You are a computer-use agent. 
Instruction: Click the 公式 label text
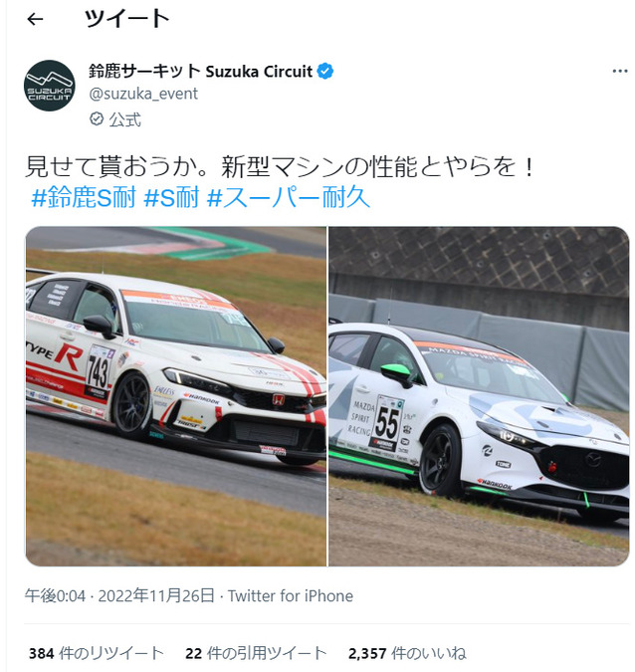click(124, 119)
